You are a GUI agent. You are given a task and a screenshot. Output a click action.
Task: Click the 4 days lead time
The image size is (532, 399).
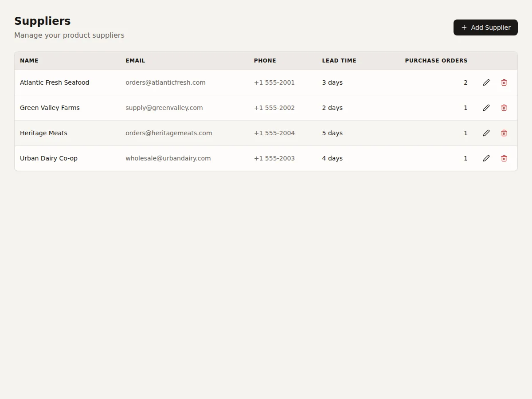332,158
